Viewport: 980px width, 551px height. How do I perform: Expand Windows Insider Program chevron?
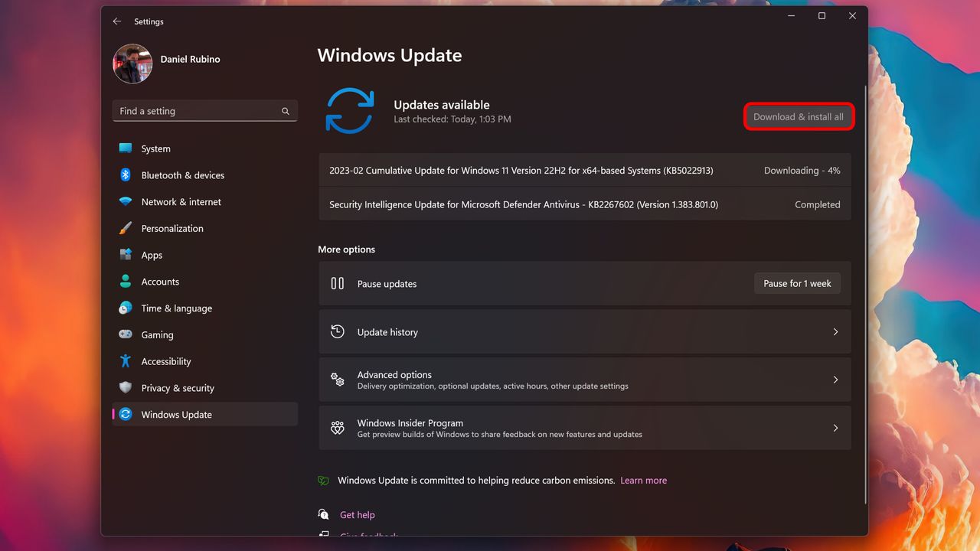click(835, 428)
